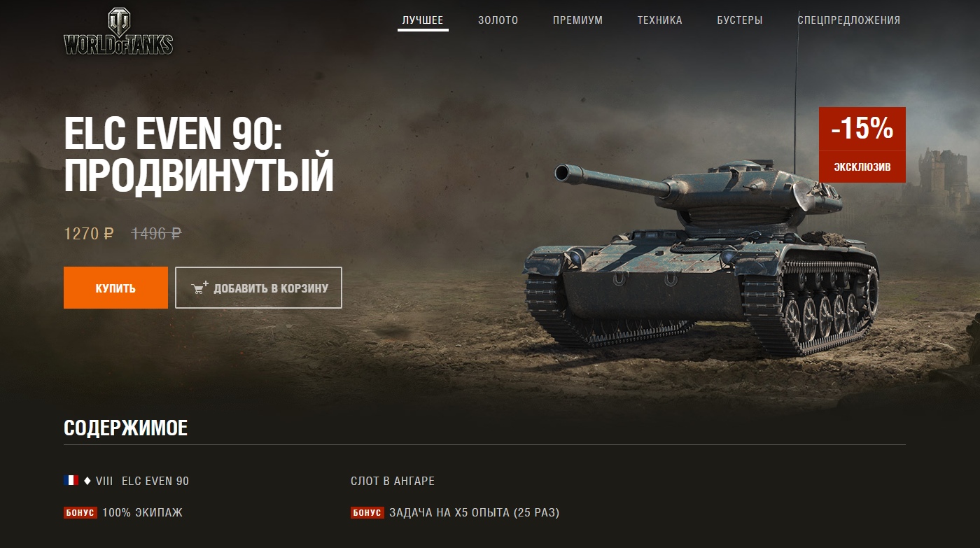Open the ЗОЛОТО tab
The width and height of the screenshot is (980, 548).
tap(498, 20)
